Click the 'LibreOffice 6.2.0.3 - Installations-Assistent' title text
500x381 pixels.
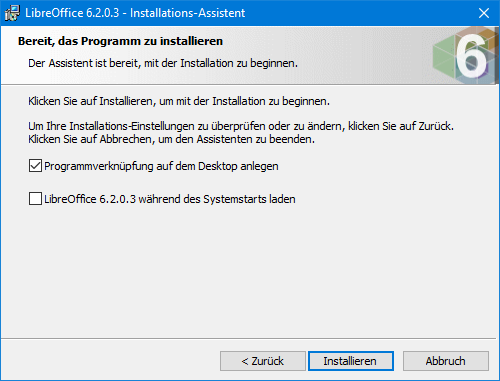(135, 13)
